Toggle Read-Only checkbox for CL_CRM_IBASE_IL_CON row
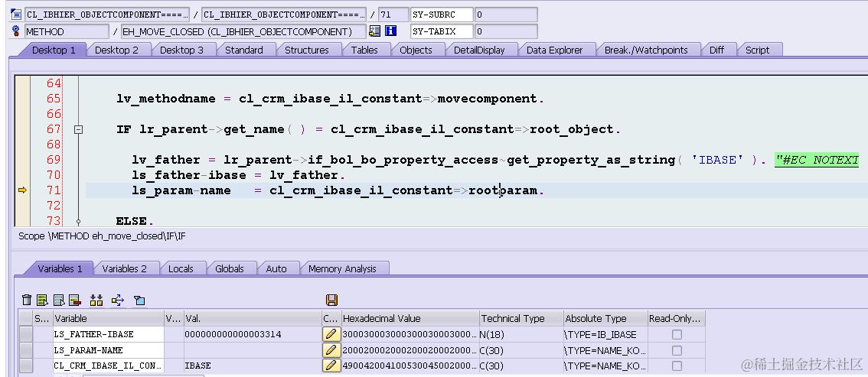 pyautogui.click(x=677, y=366)
